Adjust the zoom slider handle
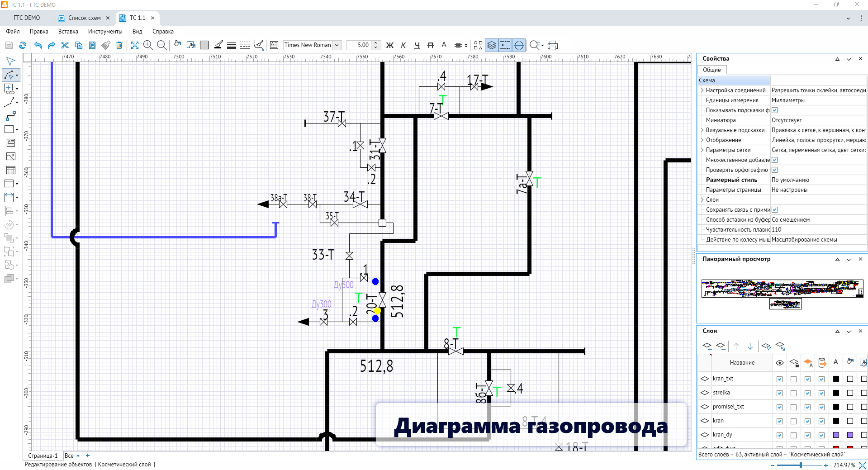868x470 pixels. click(801, 465)
